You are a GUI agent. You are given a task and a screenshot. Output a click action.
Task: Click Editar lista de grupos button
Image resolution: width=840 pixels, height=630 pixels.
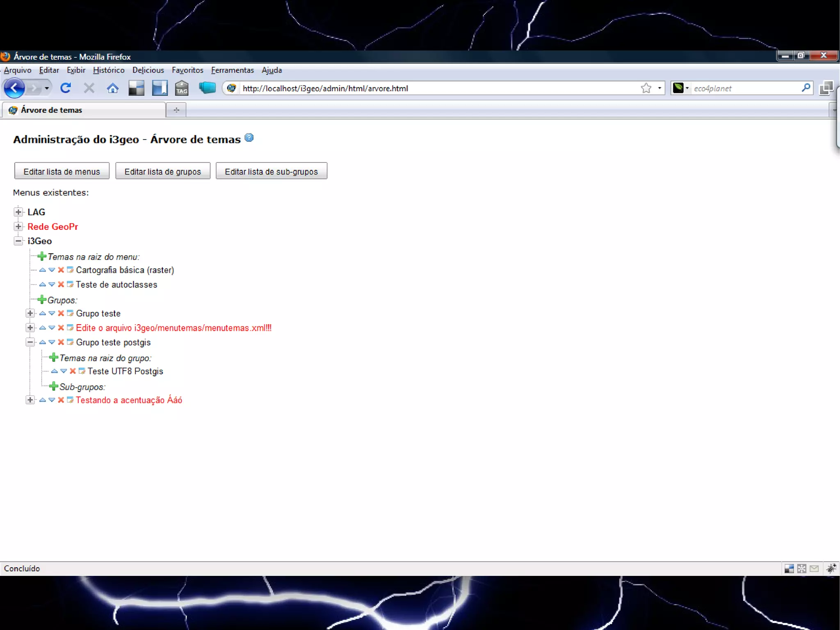pyautogui.click(x=163, y=171)
